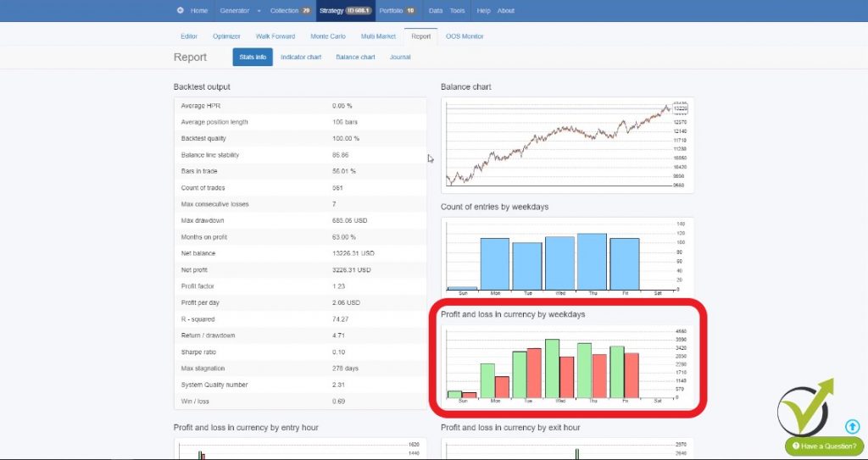Open the Indicator chart view
The height and width of the screenshot is (460, 868).
tap(301, 57)
